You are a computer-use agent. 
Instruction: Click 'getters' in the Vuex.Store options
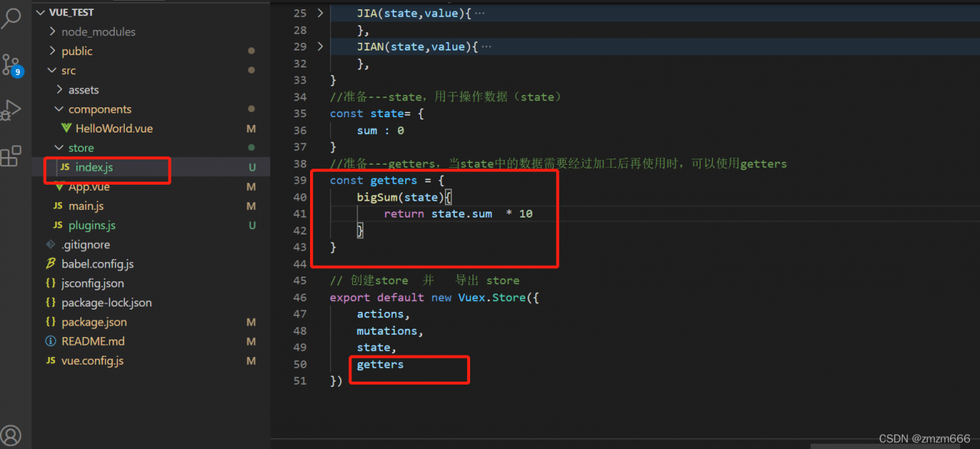381,364
